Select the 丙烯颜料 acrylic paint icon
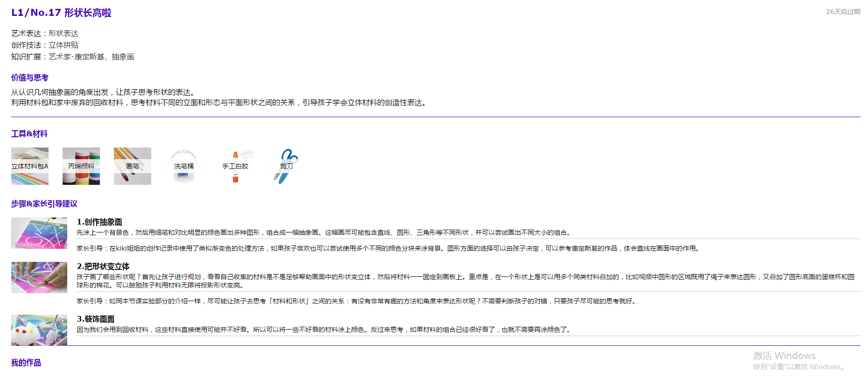The image size is (868, 379). click(x=81, y=166)
